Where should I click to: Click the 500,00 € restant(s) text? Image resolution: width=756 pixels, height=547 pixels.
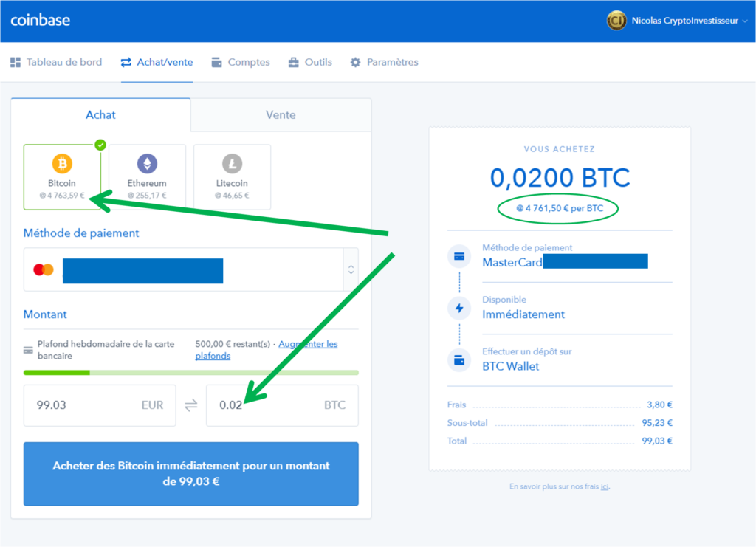coord(233,344)
